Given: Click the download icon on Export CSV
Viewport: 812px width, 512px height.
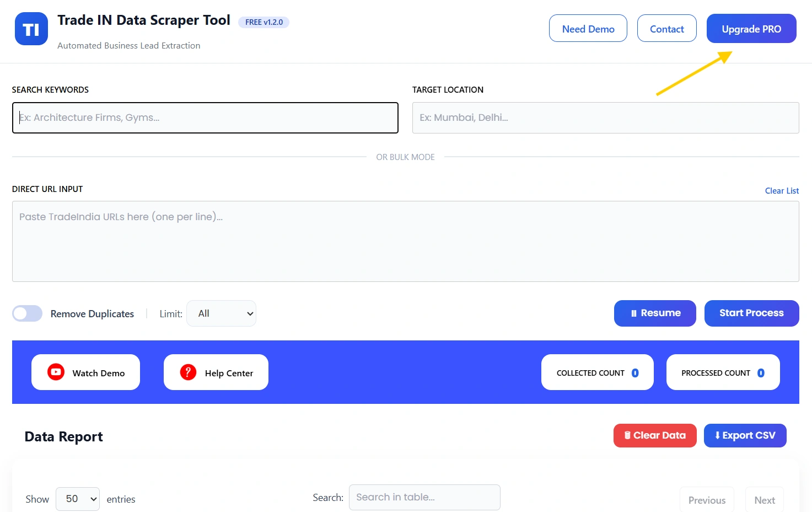Looking at the screenshot, I should click(x=717, y=435).
